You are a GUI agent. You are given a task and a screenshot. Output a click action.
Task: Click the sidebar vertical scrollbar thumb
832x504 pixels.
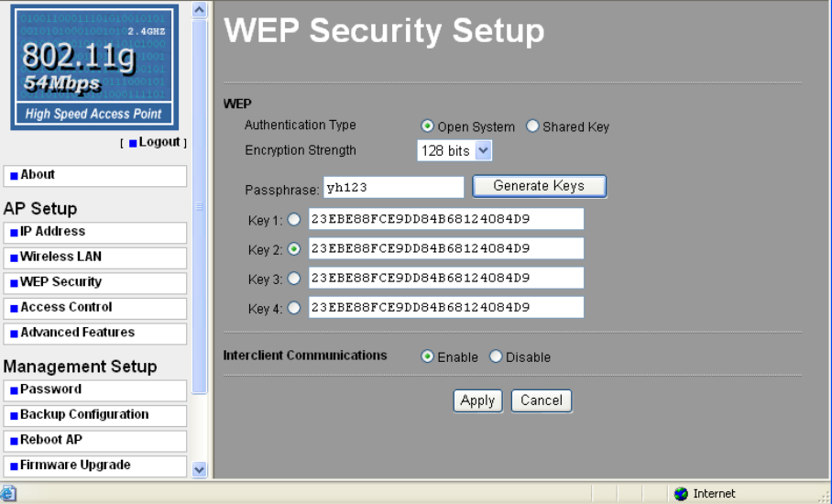200,206
